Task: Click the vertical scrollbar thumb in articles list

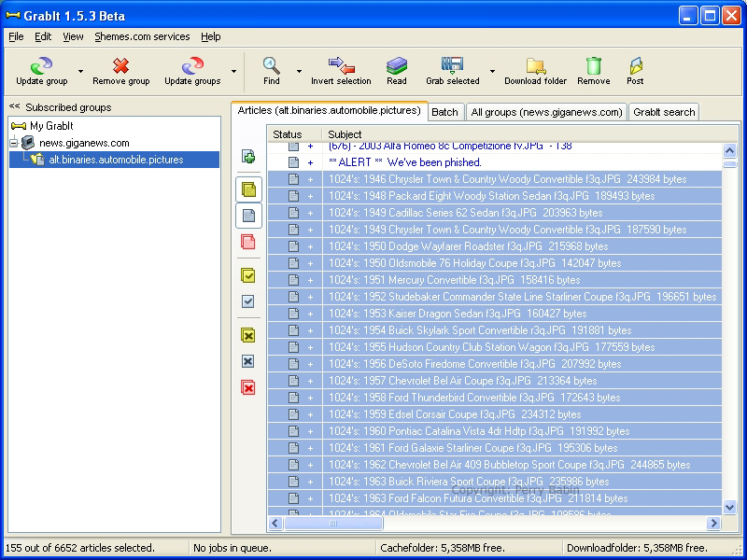Action: [x=729, y=164]
